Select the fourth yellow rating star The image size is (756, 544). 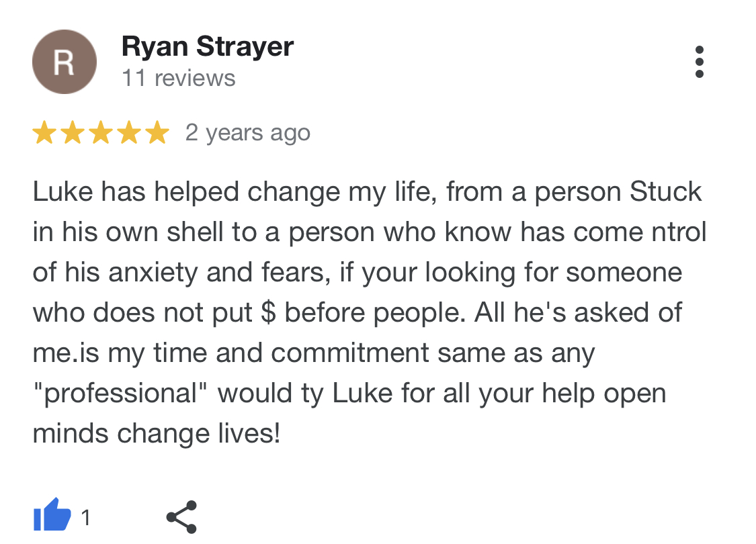click(x=130, y=132)
